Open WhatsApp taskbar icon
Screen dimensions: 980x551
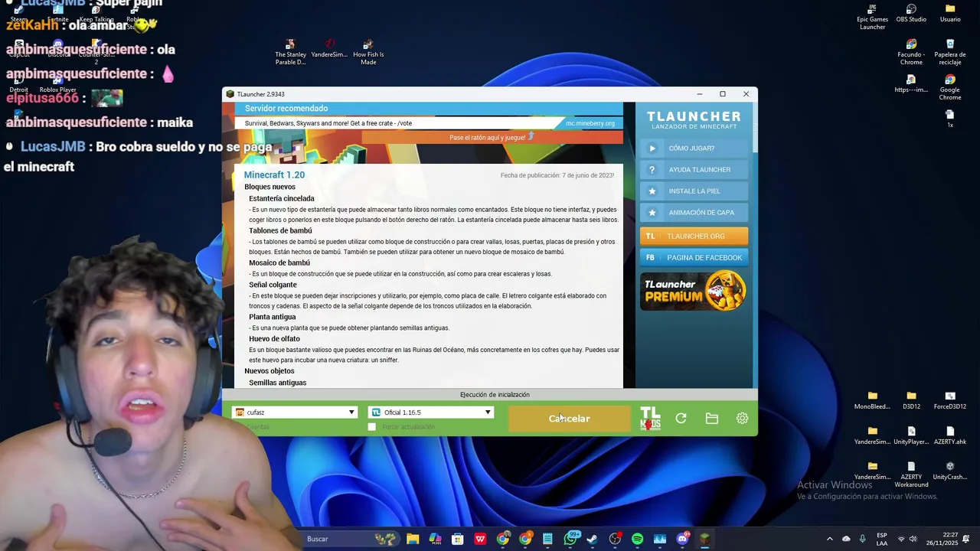click(570, 539)
